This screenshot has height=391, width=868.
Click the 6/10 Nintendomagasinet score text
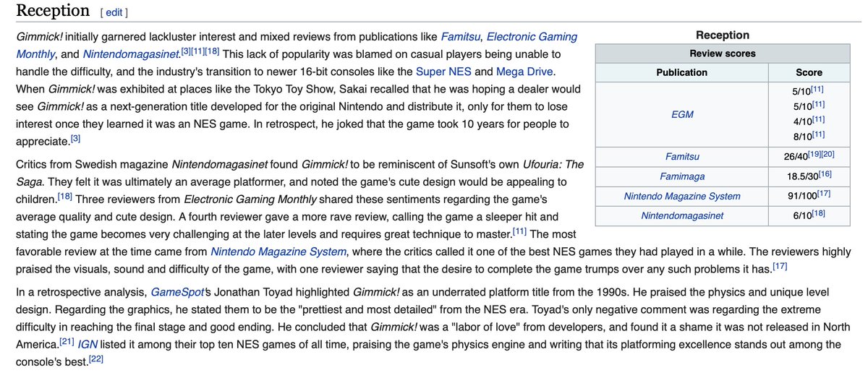801,215
